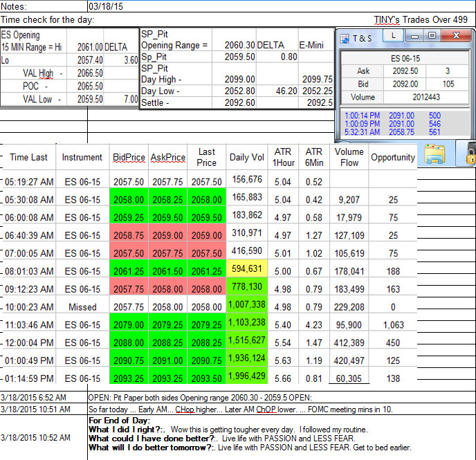Select the AskPrice column header
Viewport: 476px width, 460px height.
168,157
